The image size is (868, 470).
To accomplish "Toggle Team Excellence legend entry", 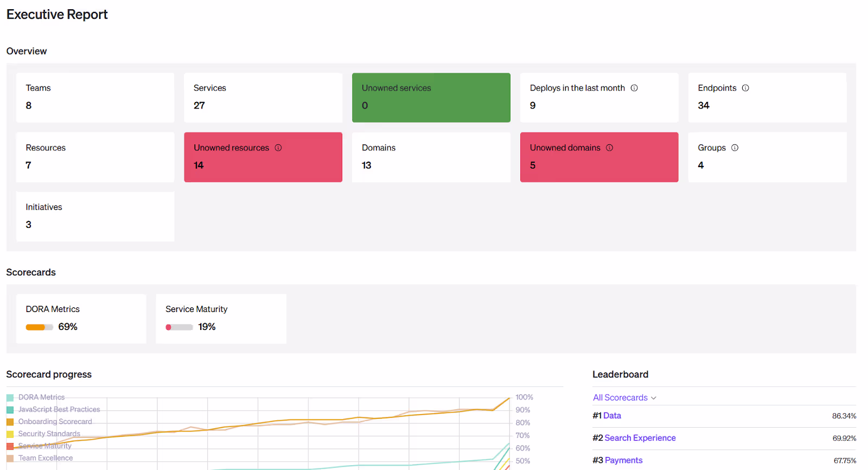I will pyautogui.click(x=45, y=458).
